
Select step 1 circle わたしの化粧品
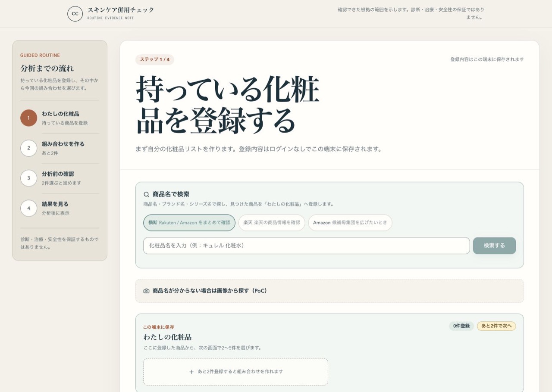pyautogui.click(x=29, y=118)
